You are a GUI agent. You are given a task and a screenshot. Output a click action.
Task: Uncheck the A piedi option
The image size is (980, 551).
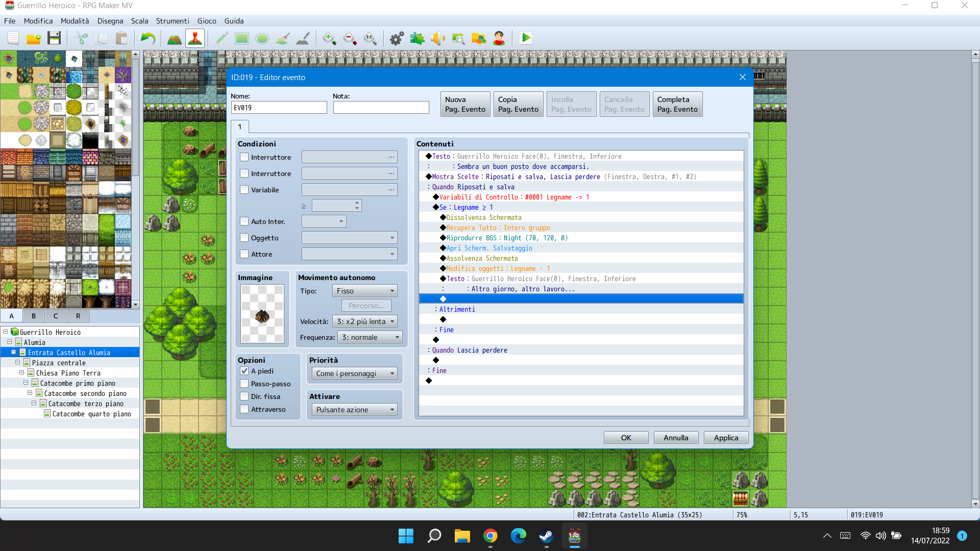tap(244, 371)
